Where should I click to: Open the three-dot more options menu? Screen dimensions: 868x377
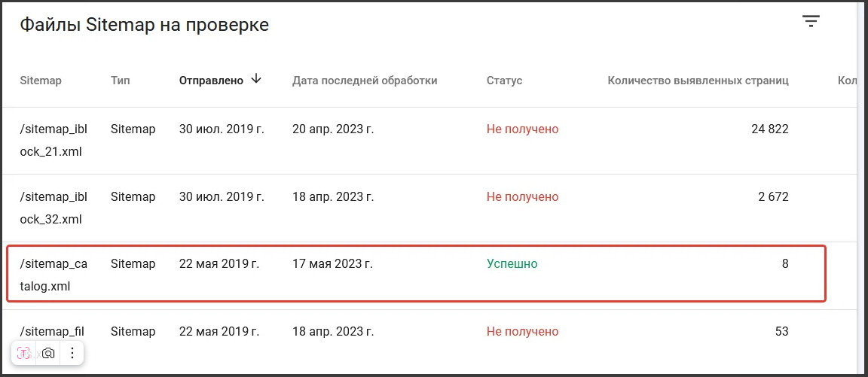click(72, 353)
